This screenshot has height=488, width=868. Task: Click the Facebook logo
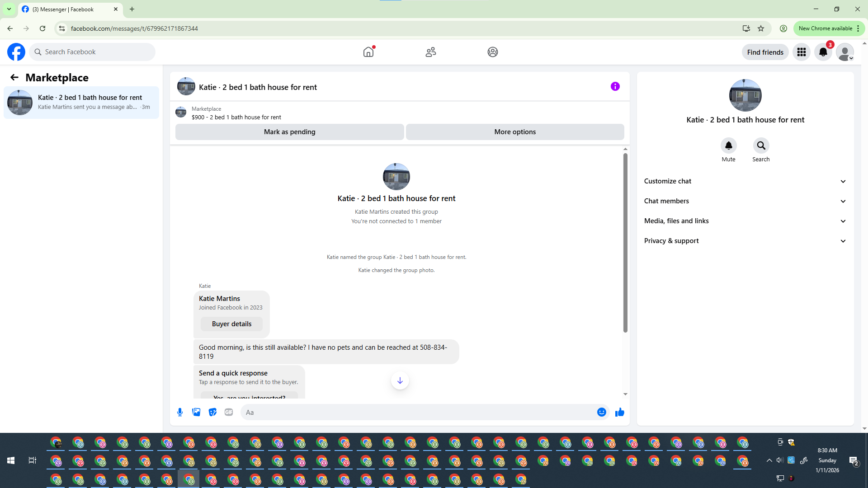pos(16,52)
